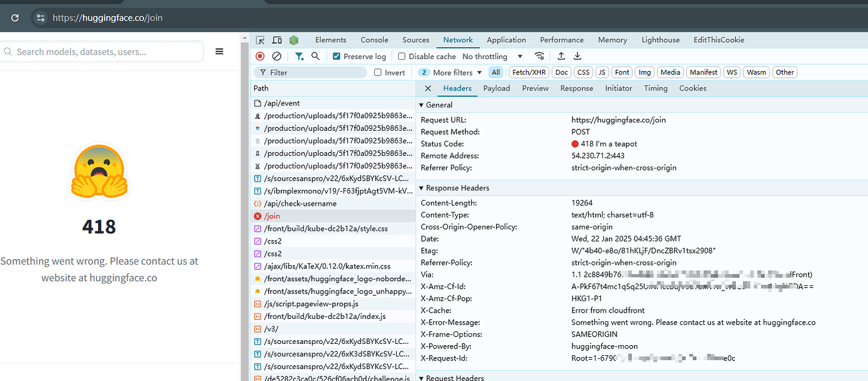
Task: Open the More filters dropdown
Action: [450, 72]
